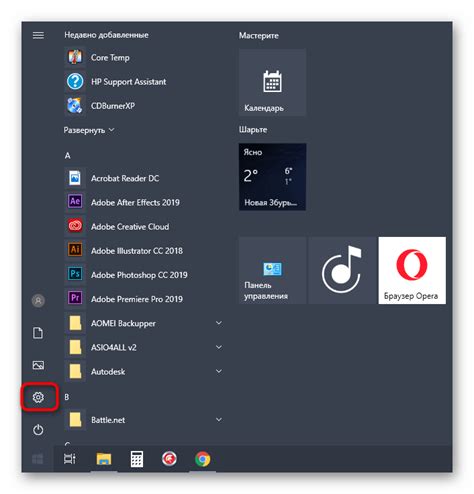Expand the hamburger menu at the top

tap(38, 35)
